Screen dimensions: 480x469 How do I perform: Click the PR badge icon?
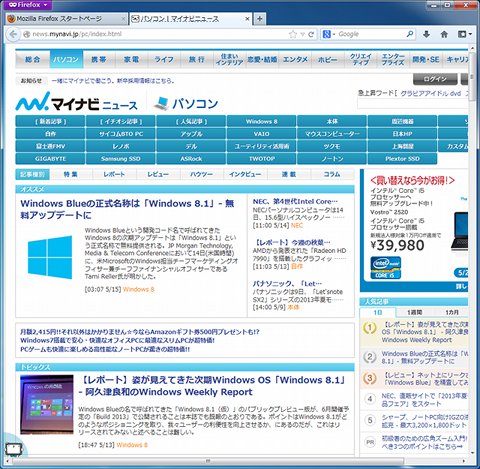point(370,442)
